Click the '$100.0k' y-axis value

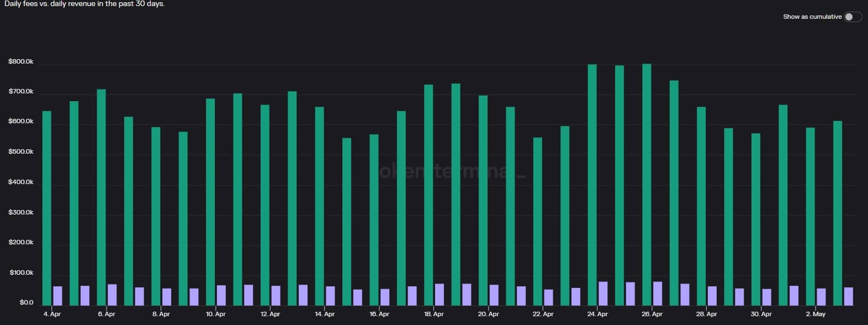pos(22,272)
